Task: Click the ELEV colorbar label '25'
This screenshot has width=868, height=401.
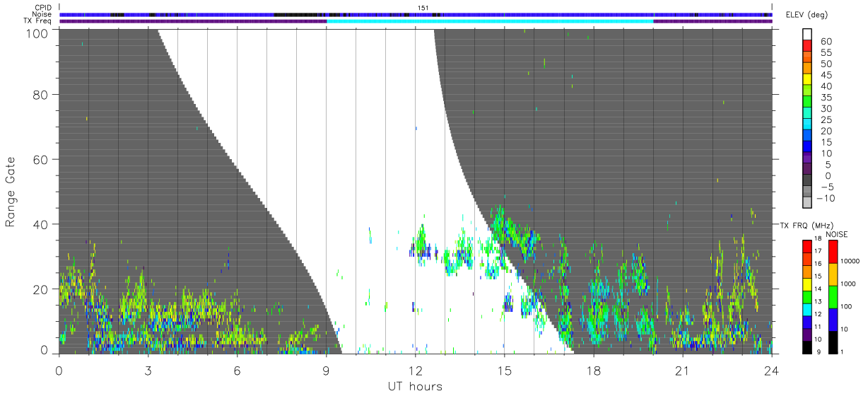Action: [825, 120]
